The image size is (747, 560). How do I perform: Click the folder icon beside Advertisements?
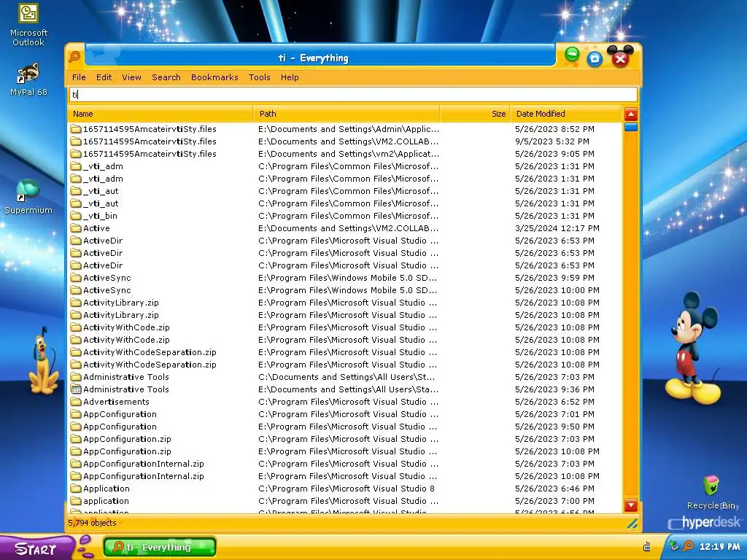pyautogui.click(x=76, y=402)
